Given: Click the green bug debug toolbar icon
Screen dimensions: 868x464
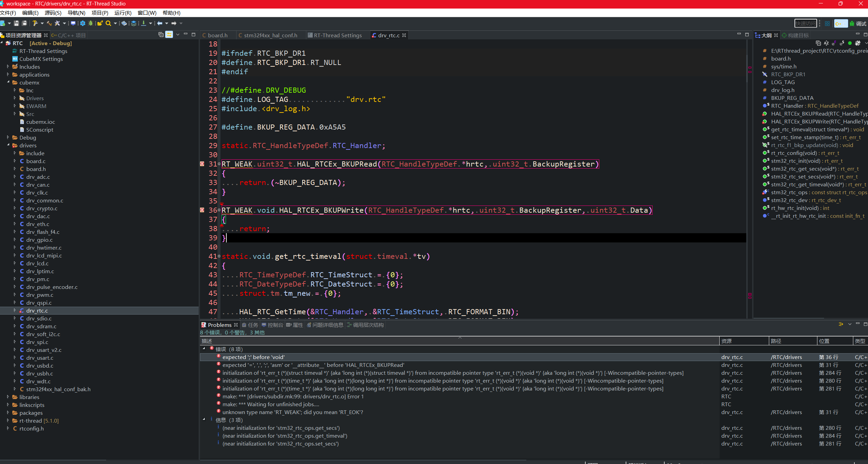Looking at the screenshot, I should click(x=90, y=23).
